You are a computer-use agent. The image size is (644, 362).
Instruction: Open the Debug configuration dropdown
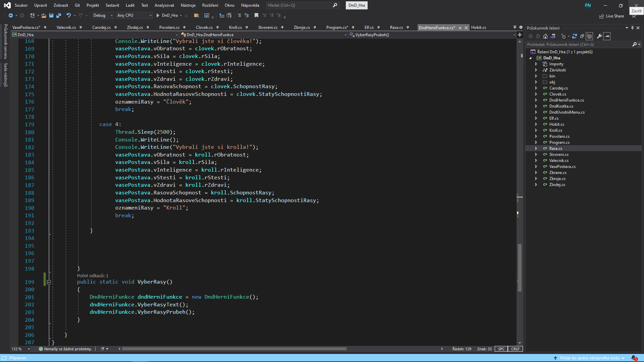point(103,15)
